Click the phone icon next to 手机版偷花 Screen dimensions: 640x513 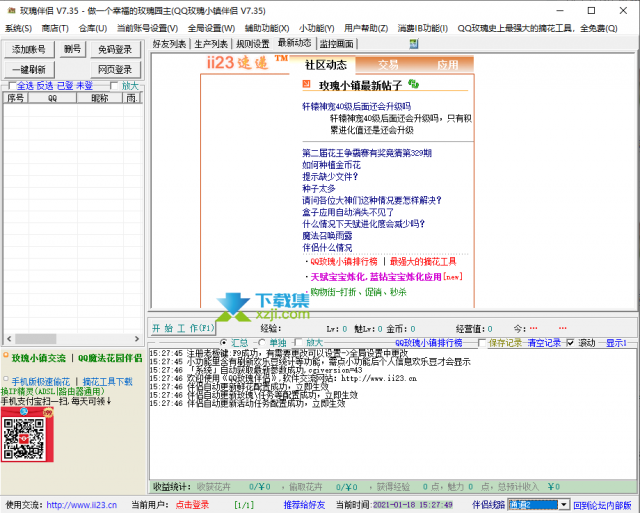pos(6,381)
